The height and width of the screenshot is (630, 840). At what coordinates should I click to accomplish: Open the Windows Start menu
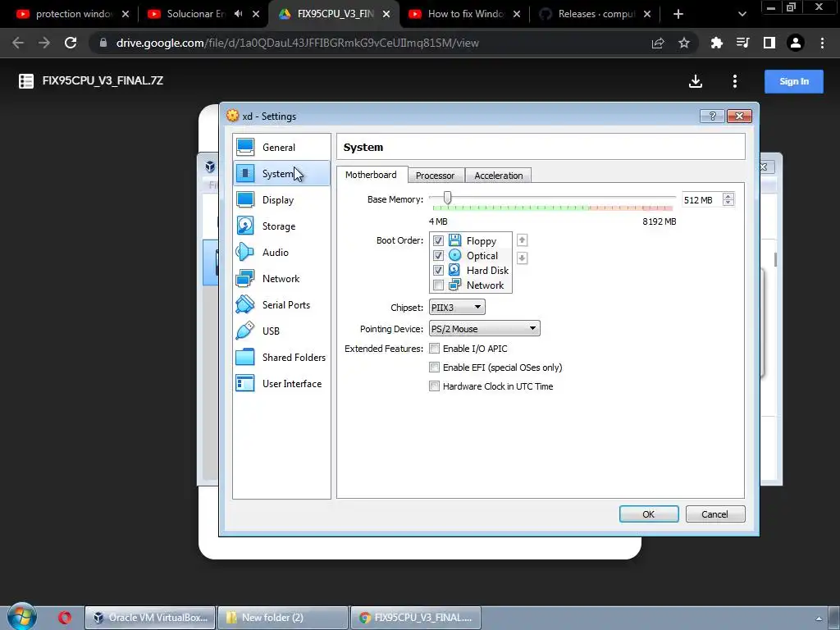click(22, 617)
